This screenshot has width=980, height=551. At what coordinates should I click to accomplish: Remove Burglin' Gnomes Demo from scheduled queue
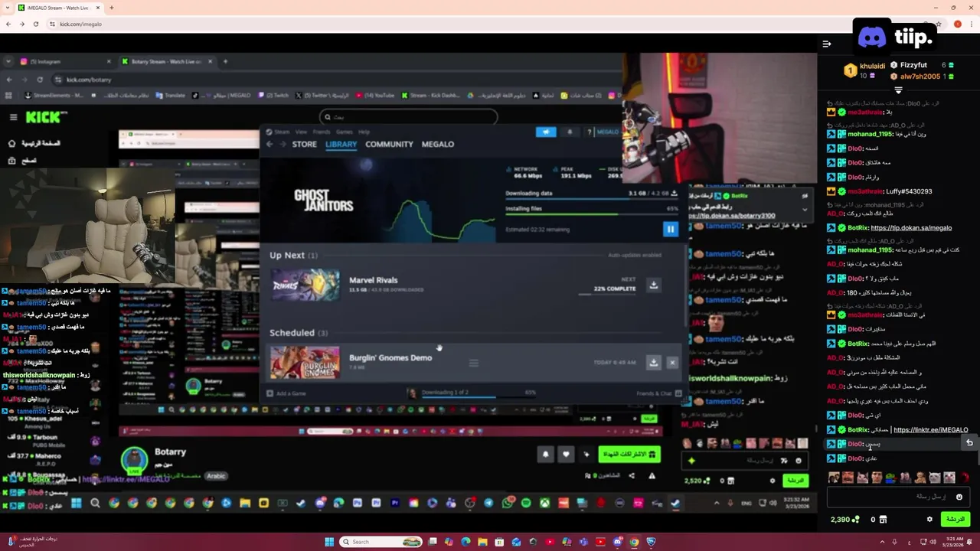672,363
